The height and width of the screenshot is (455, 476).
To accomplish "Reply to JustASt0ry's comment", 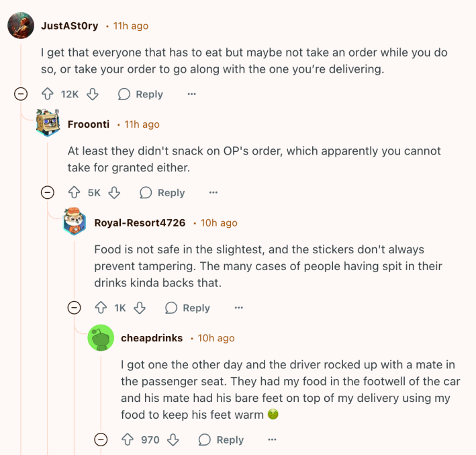I will 140,94.
